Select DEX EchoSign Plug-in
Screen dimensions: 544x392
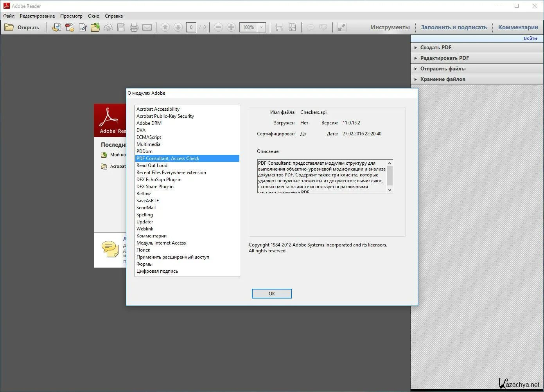pyautogui.click(x=187, y=180)
